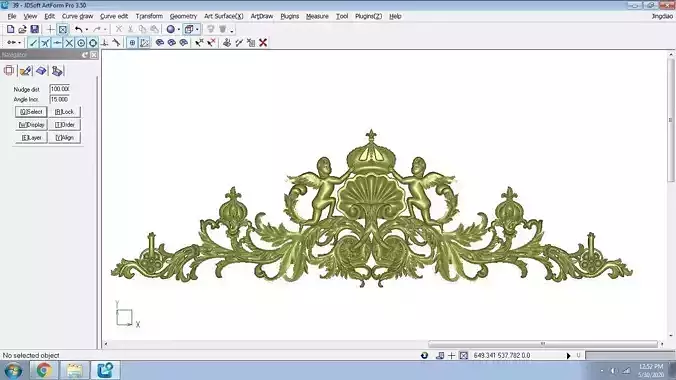The width and height of the screenshot is (676, 380).
Task: Click the boxed-X icon in the status bar
Action: pos(463,355)
